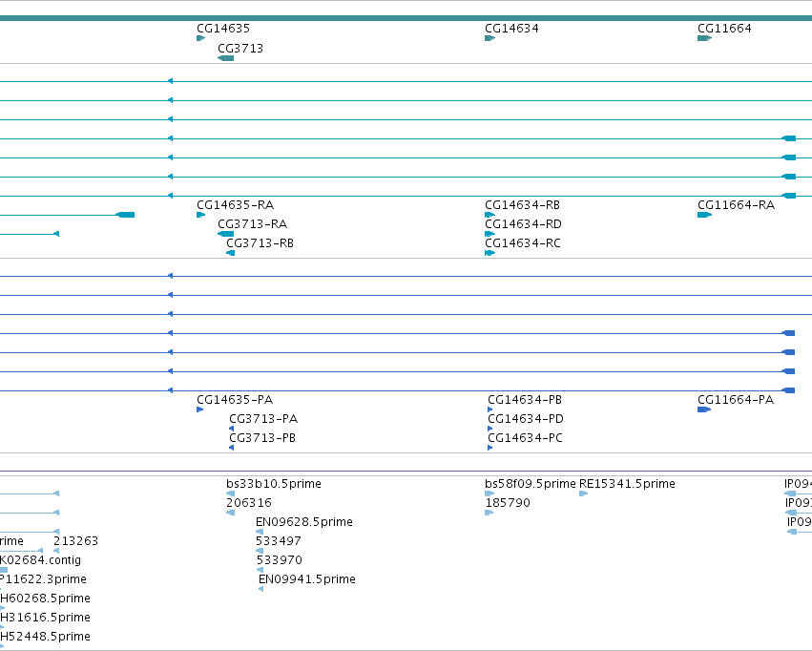Click the 185790 EST glyph

[489, 513]
